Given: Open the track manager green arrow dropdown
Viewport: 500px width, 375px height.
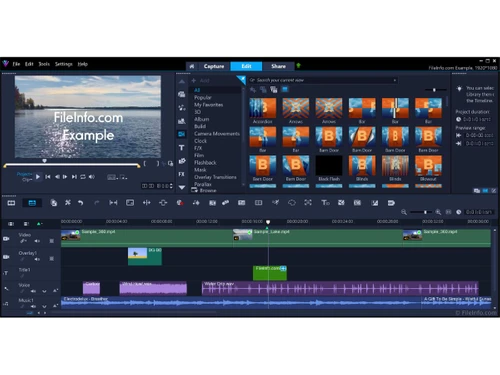Looking at the screenshot, I should pos(39,224).
